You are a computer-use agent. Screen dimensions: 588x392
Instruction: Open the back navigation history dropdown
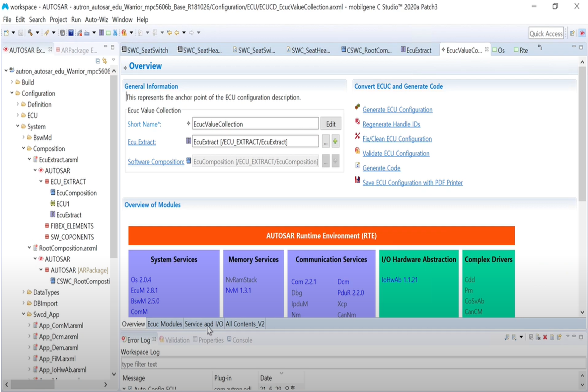(x=184, y=33)
